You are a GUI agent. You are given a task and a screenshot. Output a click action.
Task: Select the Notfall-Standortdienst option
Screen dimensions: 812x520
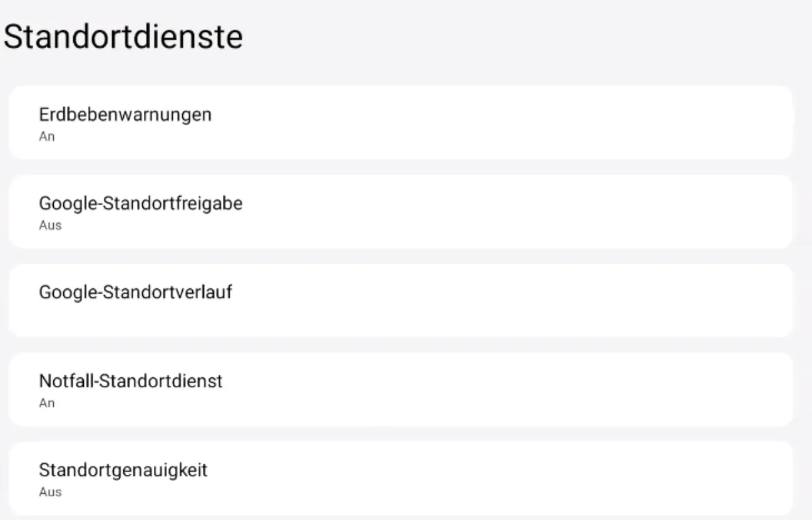[x=401, y=390]
